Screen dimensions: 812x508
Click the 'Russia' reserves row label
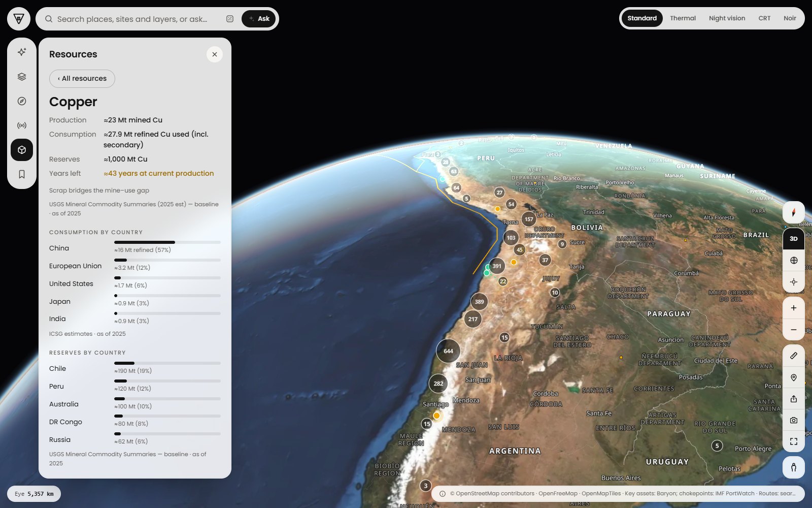point(60,440)
